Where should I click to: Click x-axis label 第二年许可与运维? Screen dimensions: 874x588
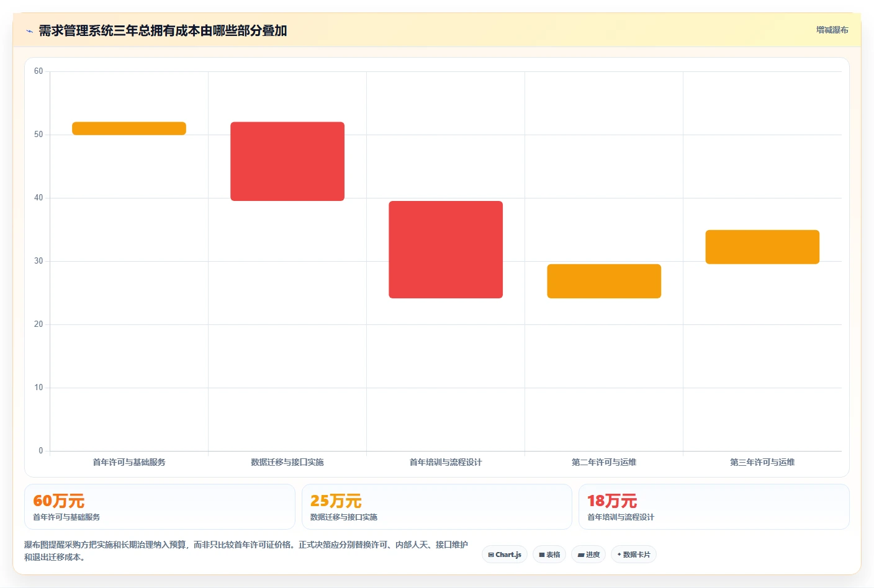point(604,462)
